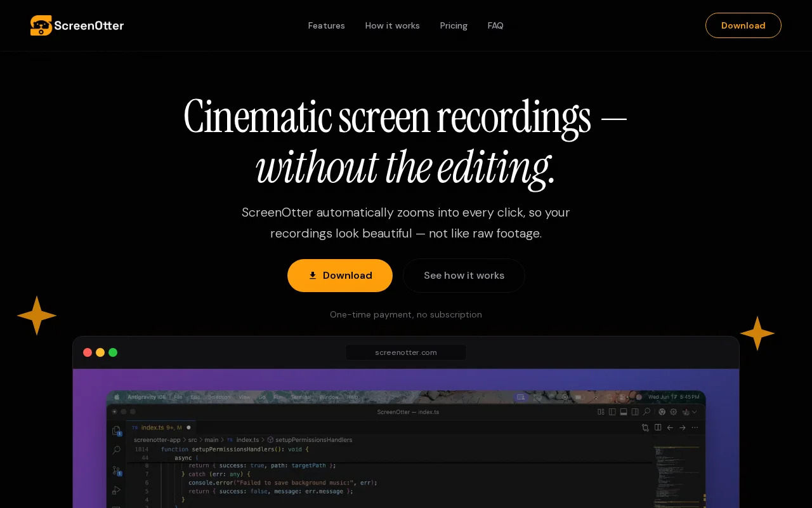
Task: Click the orange Download button in hero
Action: click(x=340, y=276)
